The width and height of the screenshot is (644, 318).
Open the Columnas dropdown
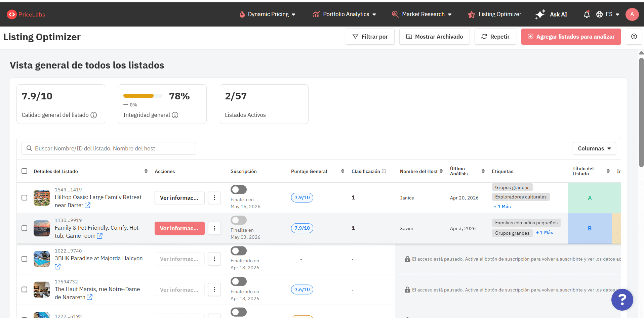coord(594,148)
